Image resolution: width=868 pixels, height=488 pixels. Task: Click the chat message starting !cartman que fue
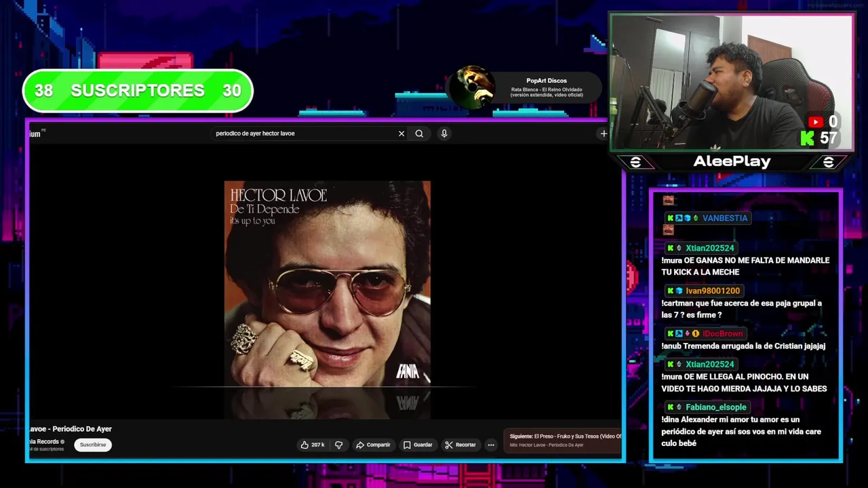click(x=742, y=309)
